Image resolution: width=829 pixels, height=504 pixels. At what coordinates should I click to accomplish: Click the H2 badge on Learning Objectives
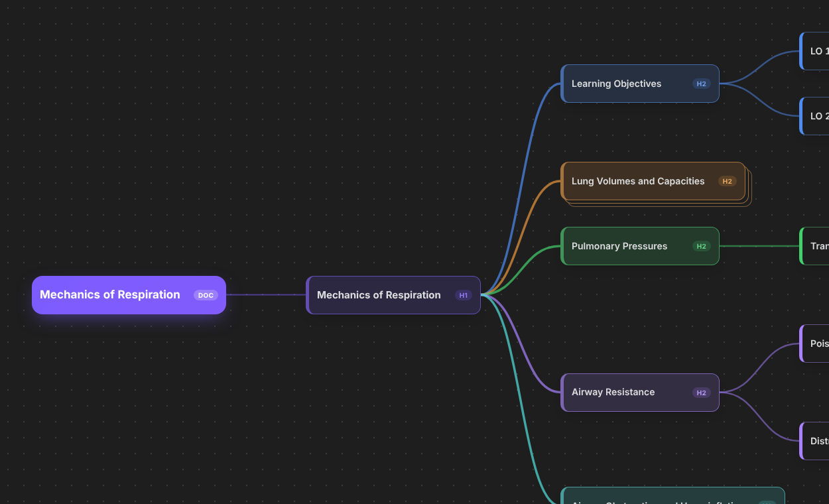tap(702, 84)
